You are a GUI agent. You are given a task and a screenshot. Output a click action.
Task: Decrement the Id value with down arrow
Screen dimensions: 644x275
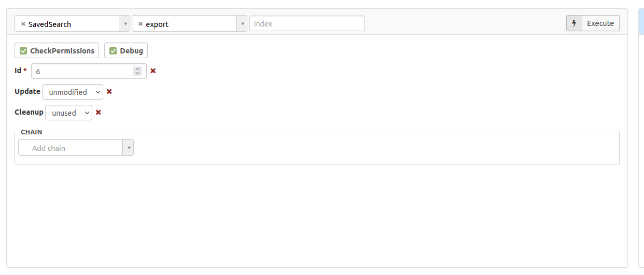(x=137, y=74)
